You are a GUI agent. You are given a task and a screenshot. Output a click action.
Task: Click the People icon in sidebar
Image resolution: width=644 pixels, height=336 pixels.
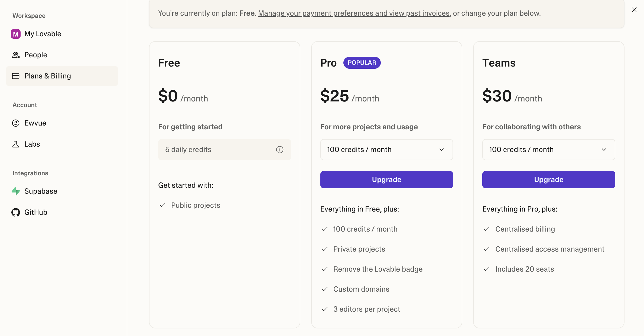tap(16, 55)
